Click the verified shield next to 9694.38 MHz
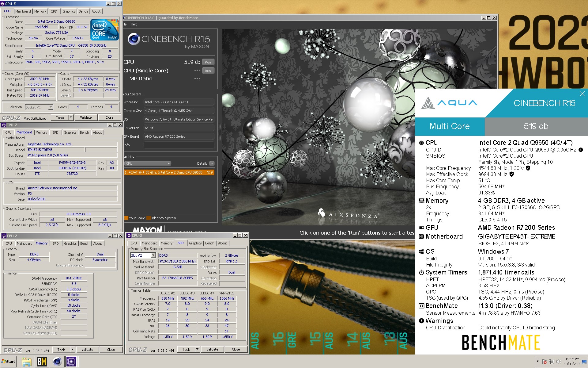The image size is (588, 368). click(511, 174)
